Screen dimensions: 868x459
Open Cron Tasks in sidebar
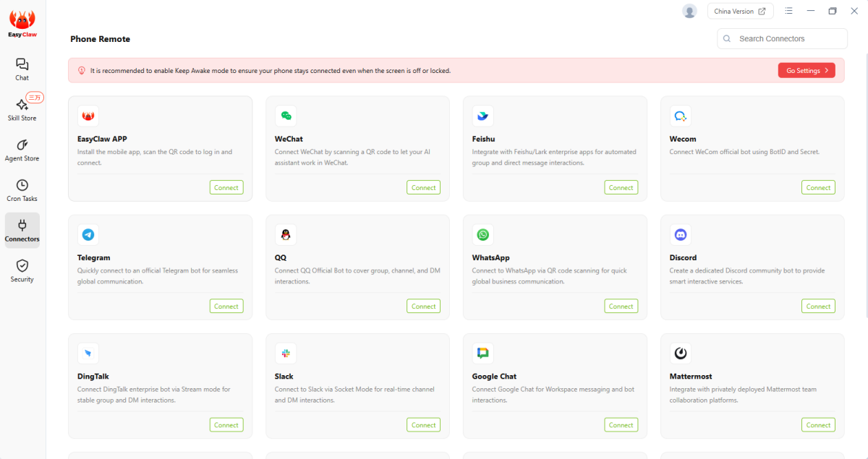(22, 190)
